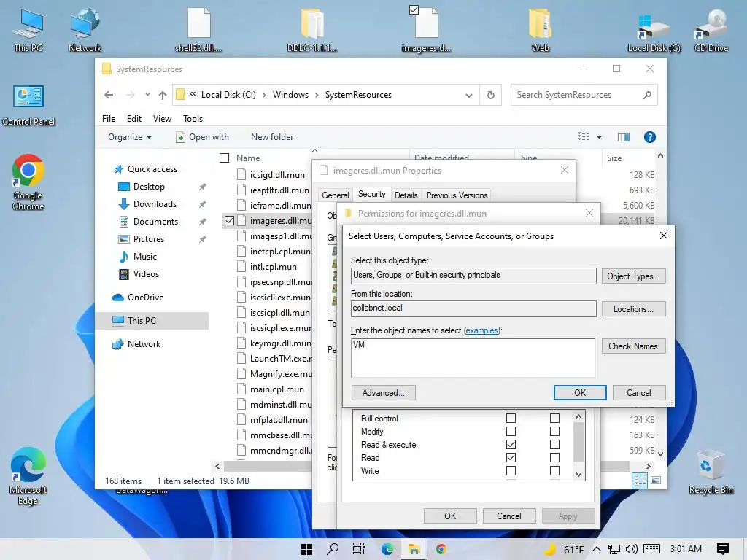Click OK in Permissions dialog
This screenshot has width=747, height=560.
450,516
